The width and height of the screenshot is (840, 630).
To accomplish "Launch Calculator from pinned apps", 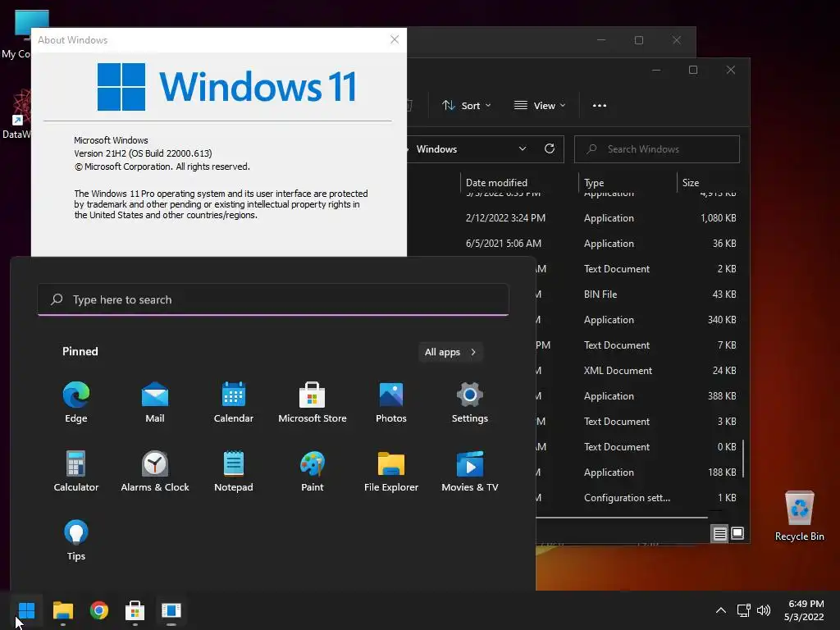I will point(76,471).
